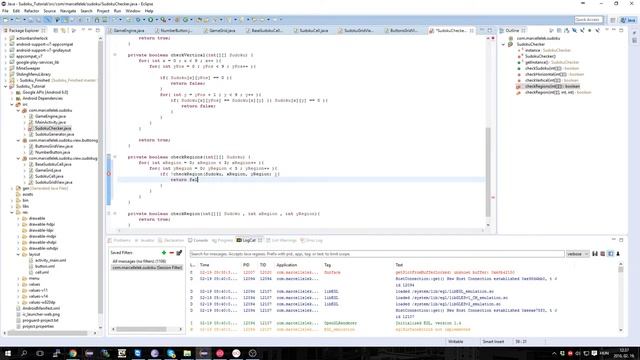Screen dimensions: 640x360
Task: Switch to GameEngine.java editor tab
Action: pyautogui.click(x=129, y=31)
